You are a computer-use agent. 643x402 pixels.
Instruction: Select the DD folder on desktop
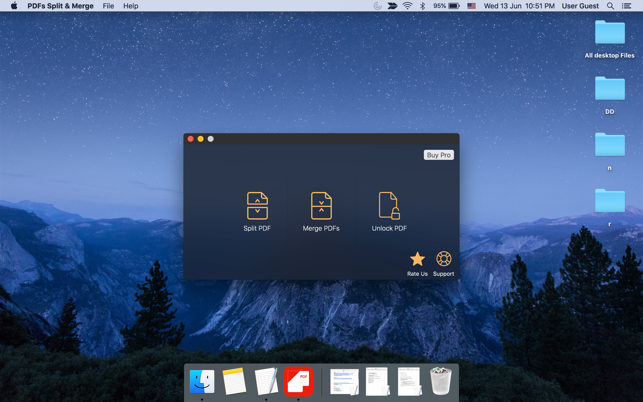609,91
